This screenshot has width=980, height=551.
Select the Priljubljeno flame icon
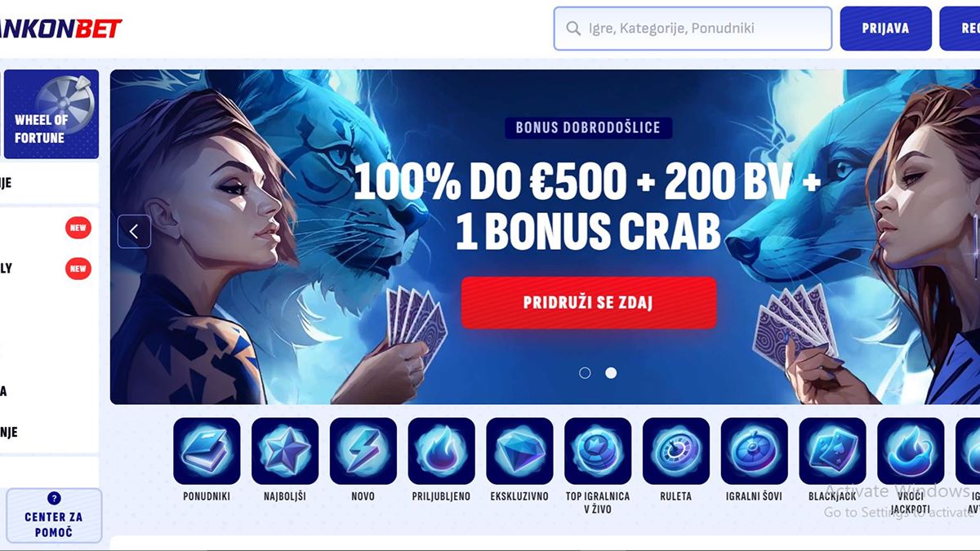(x=441, y=451)
